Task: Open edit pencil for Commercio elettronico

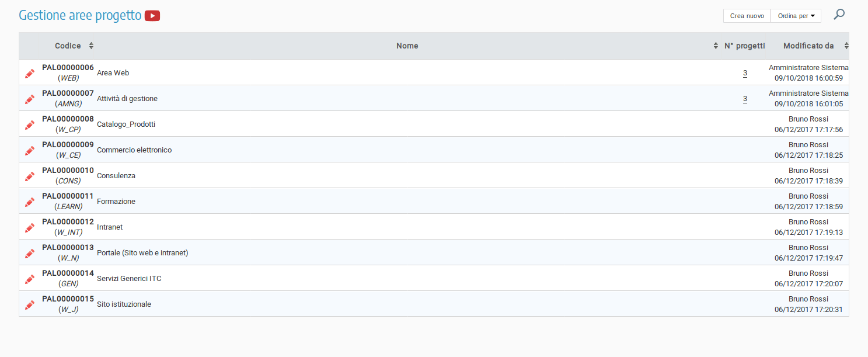Action: pyautogui.click(x=30, y=150)
